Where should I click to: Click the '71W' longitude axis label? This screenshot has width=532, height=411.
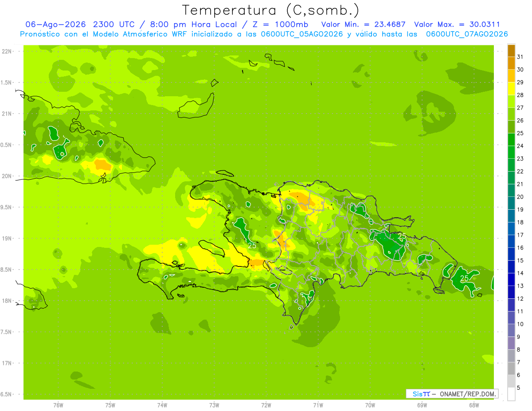(x=318, y=405)
